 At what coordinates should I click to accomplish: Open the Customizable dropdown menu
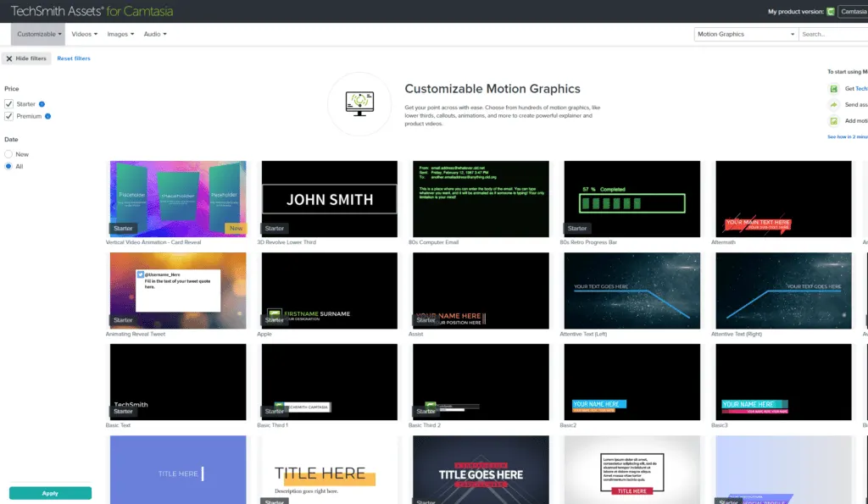click(39, 34)
